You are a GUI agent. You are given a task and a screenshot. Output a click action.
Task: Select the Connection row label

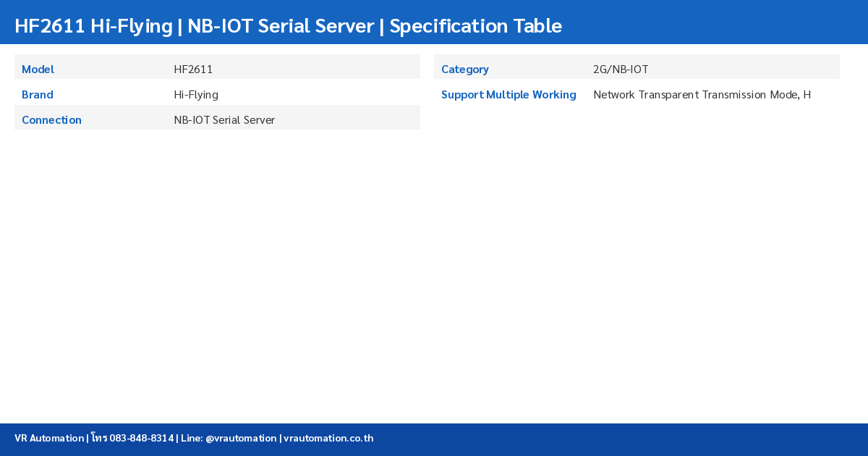click(51, 120)
